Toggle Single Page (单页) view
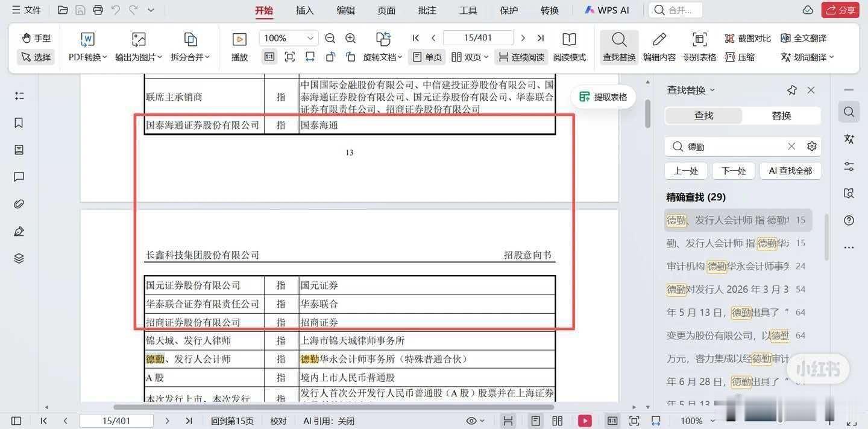The height and width of the screenshot is (429, 868). point(427,57)
